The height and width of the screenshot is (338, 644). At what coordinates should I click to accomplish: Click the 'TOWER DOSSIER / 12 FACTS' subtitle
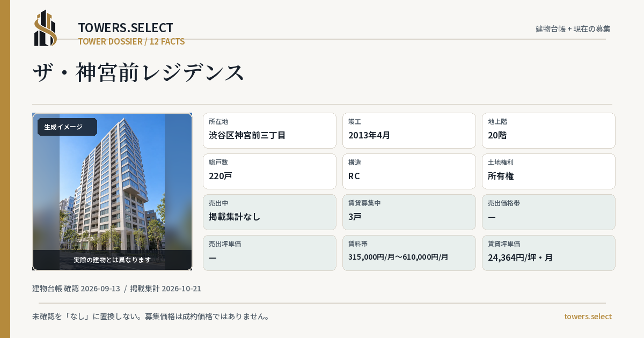coord(131,41)
